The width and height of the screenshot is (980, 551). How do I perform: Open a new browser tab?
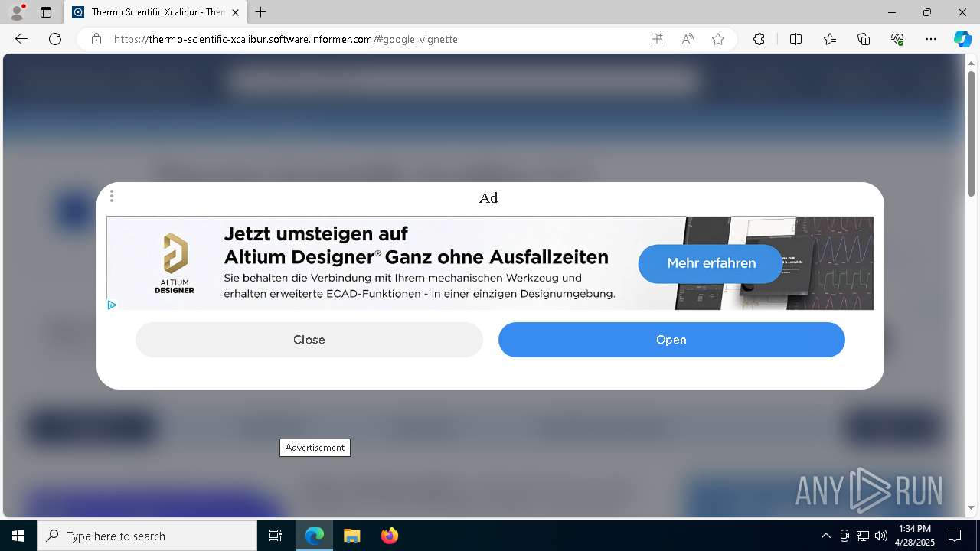[261, 12]
